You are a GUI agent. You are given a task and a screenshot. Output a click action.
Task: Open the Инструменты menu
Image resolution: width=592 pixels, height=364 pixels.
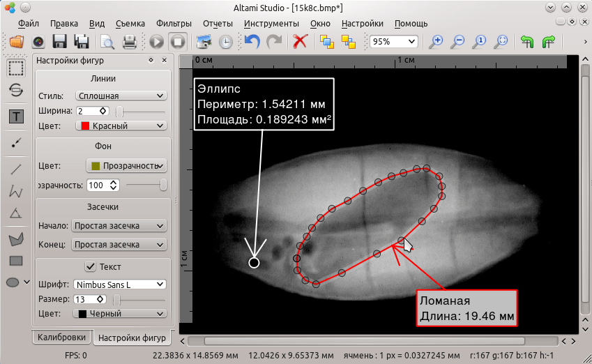coord(271,24)
